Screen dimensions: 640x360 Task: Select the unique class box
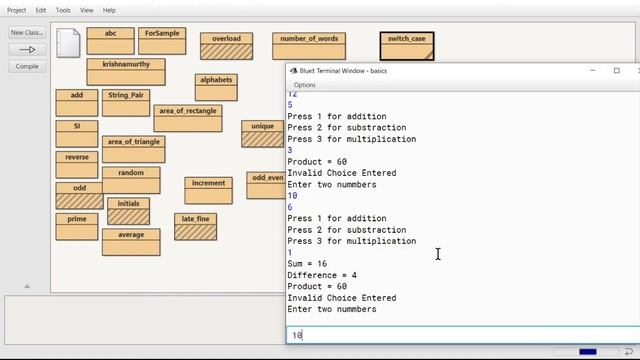(262, 134)
